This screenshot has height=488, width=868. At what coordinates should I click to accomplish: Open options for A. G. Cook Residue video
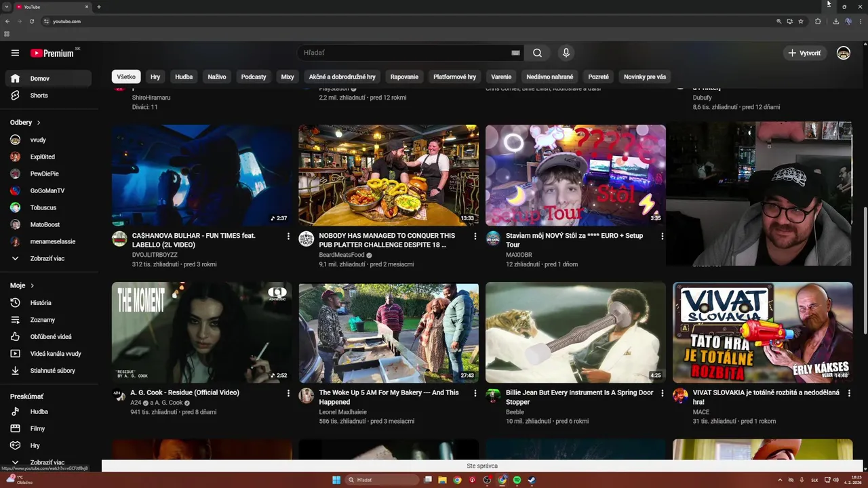click(x=288, y=393)
